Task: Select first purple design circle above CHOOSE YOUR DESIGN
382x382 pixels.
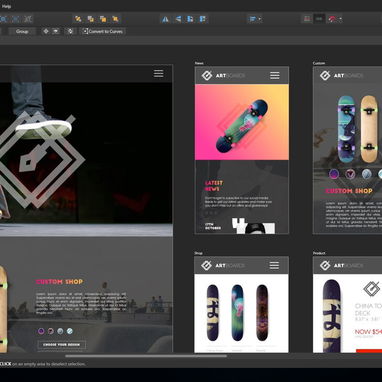Action: click(41, 331)
